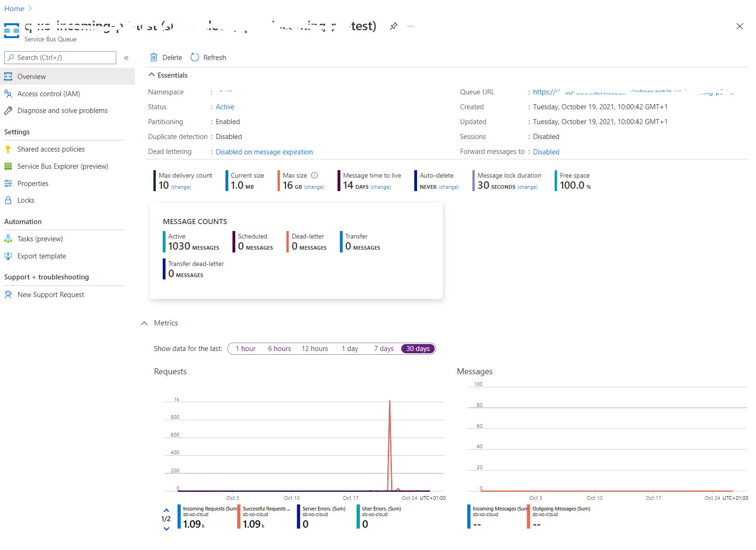Click Incoming Messages legend entry
Image resolution: width=756 pixels, height=550 pixels.
tap(497, 517)
